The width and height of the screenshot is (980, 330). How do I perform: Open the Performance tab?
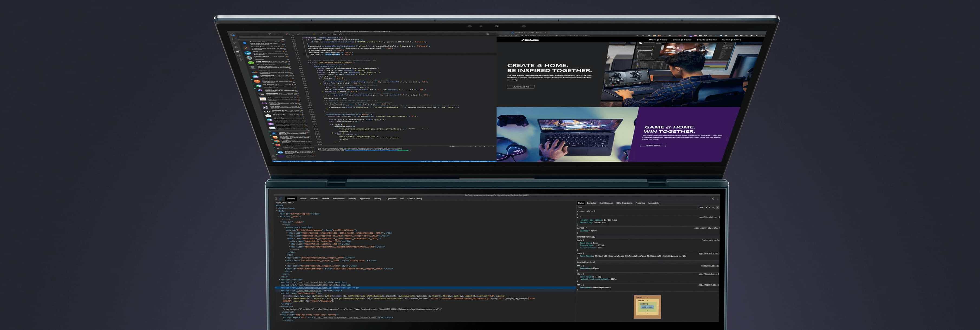pos(339,199)
